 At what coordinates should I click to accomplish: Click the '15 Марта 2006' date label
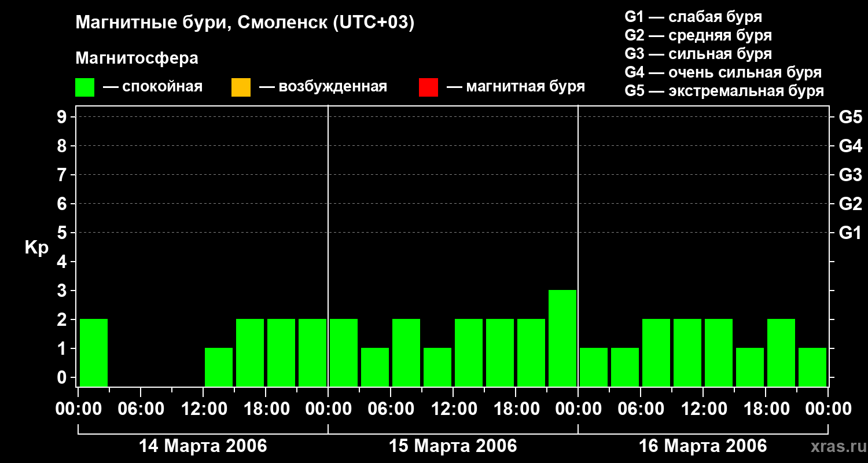[x=453, y=446]
